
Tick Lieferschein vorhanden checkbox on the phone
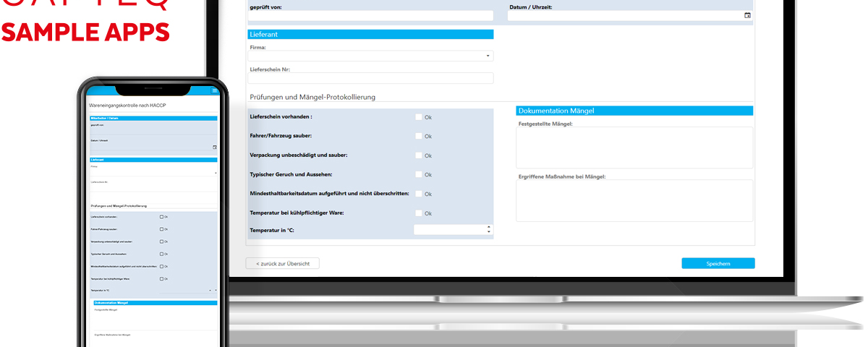(161, 216)
